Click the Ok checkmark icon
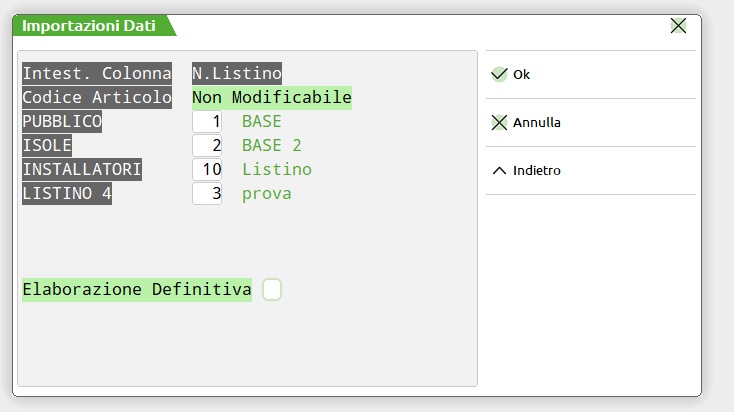This screenshot has height=412, width=734. [500, 74]
